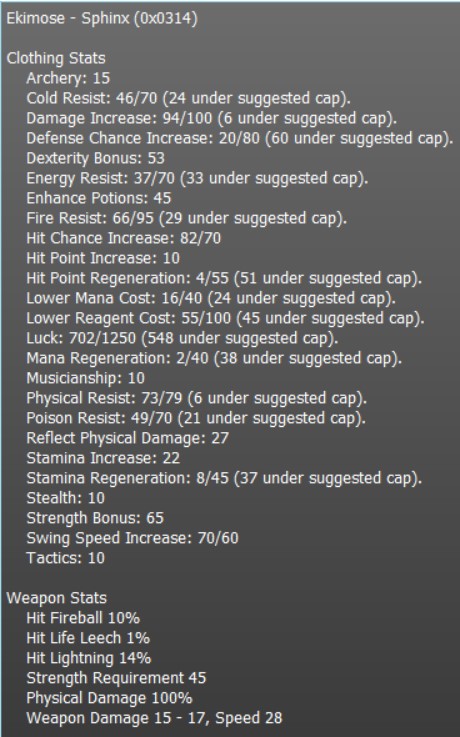Click the Archery: 15 line

(x=68, y=78)
